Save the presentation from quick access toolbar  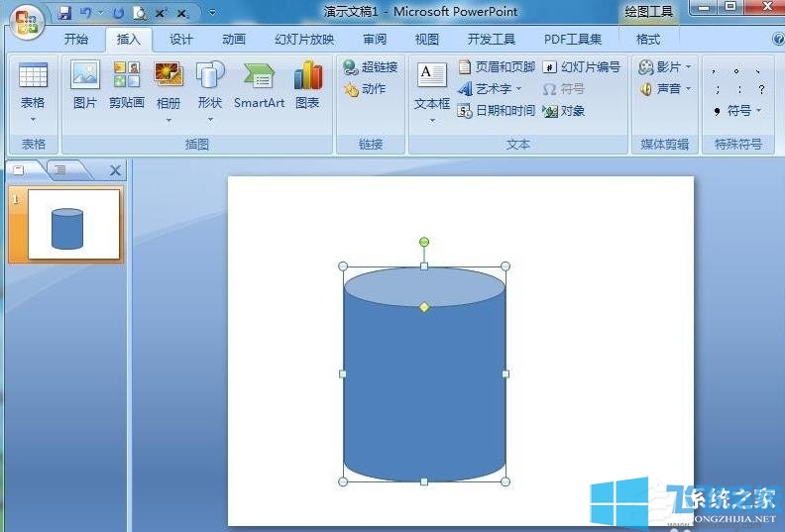pyautogui.click(x=65, y=13)
